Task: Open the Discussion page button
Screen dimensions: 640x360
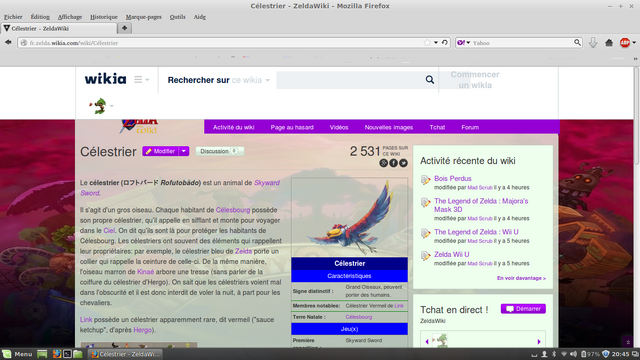Action: pos(220,151)
